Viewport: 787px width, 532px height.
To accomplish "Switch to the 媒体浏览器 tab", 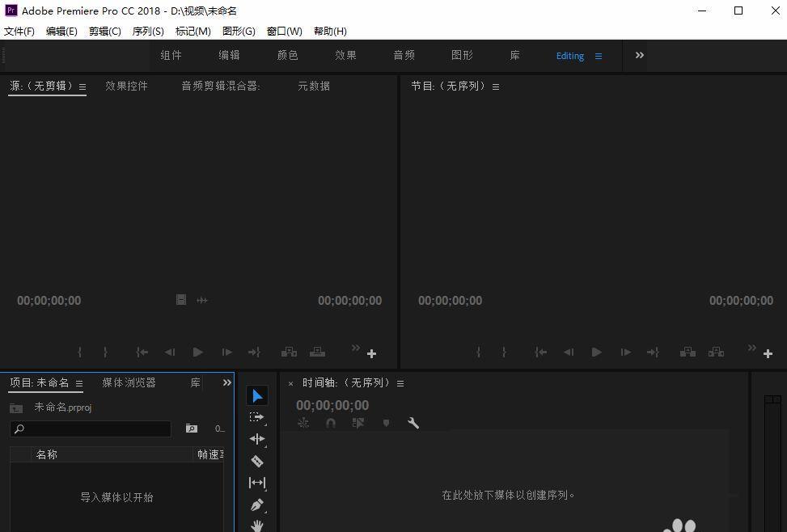I will pyautogui.click(x=129, y=382).
